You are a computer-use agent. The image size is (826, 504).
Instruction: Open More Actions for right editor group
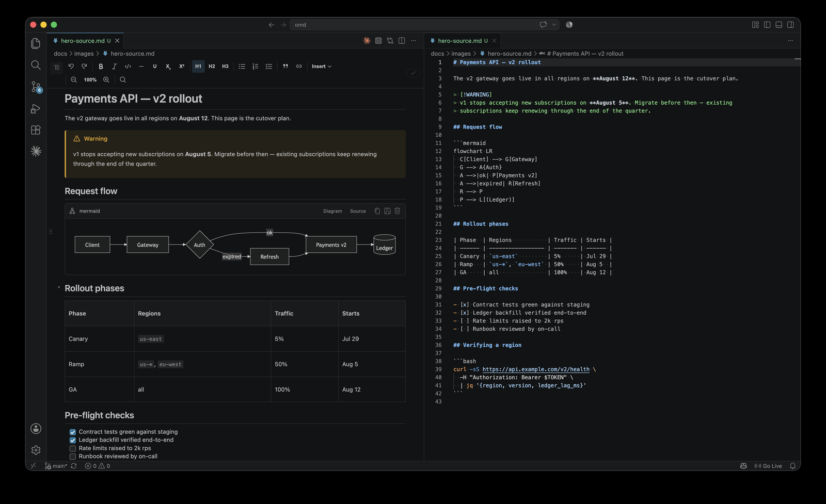click(x=790, y=40)
